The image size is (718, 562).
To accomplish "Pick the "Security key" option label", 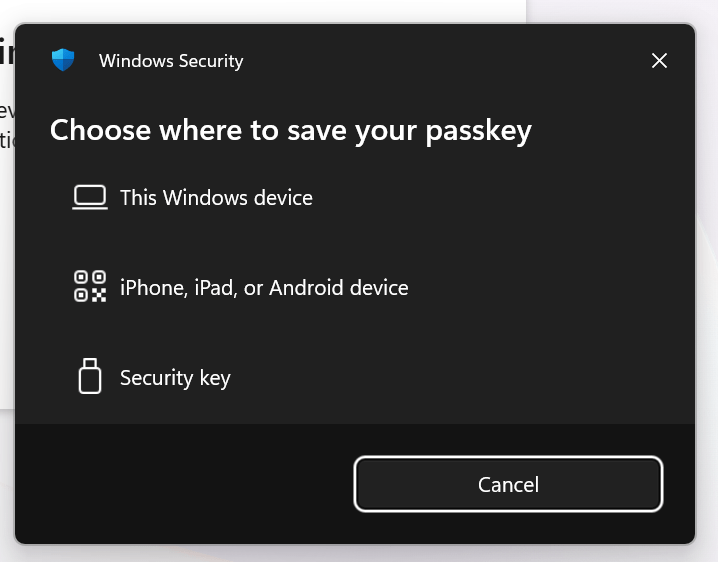I will tap(175, 378).
